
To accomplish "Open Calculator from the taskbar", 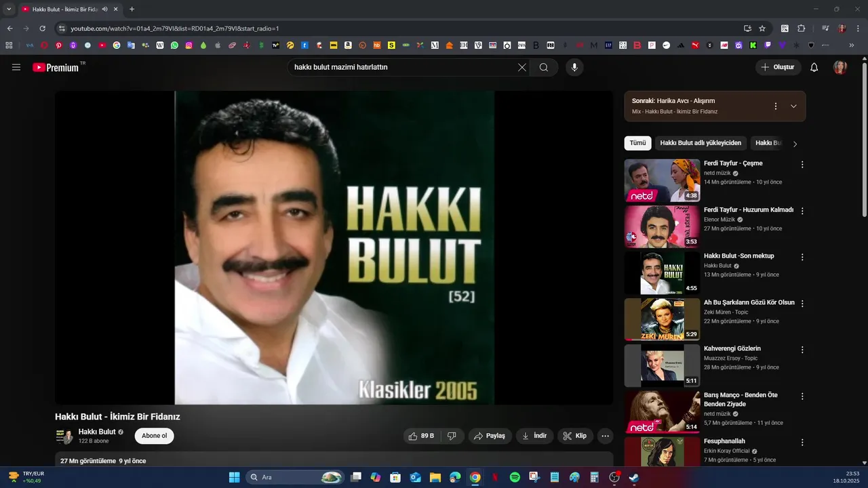I will pos(594,477).
